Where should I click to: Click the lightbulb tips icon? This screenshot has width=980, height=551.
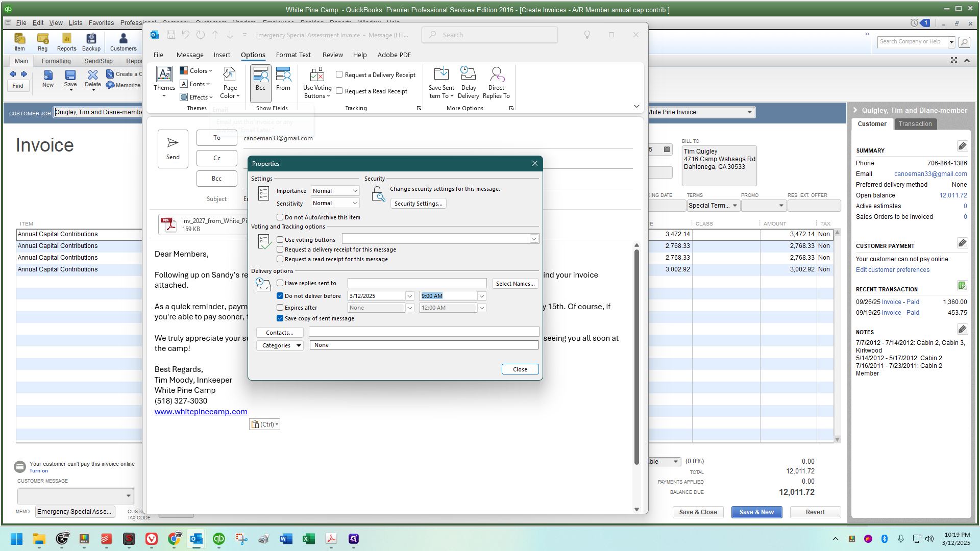tap(587, 35)
